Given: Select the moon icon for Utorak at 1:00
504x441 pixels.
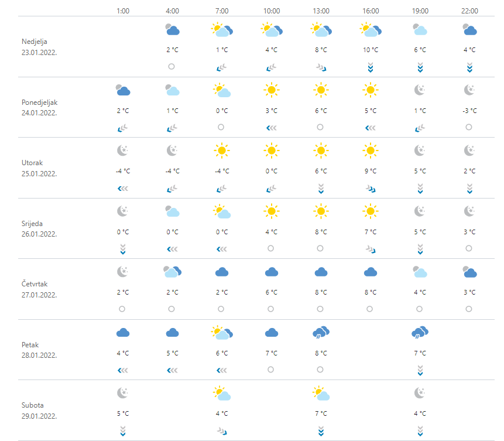Looking at the screenshot, I should point(122,151).
